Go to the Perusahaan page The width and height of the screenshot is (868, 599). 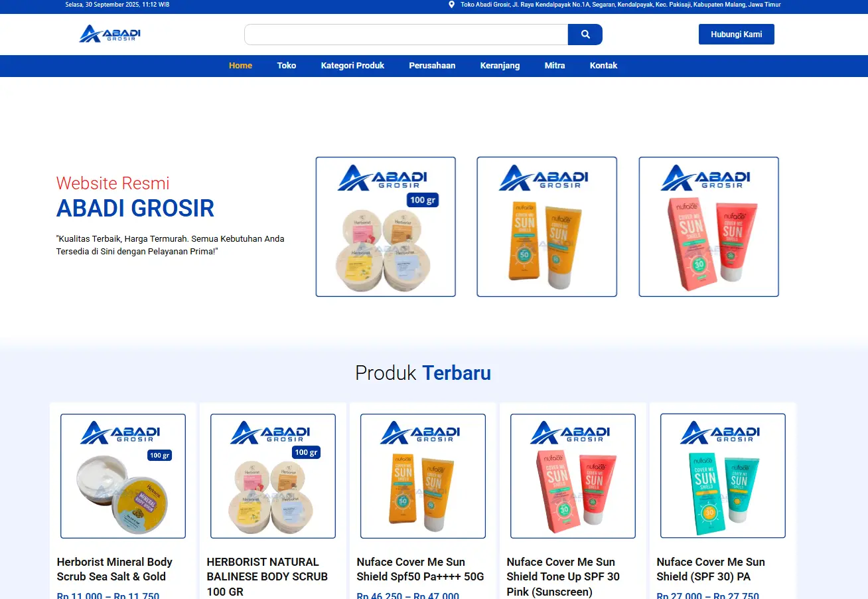tap(432, 66)
